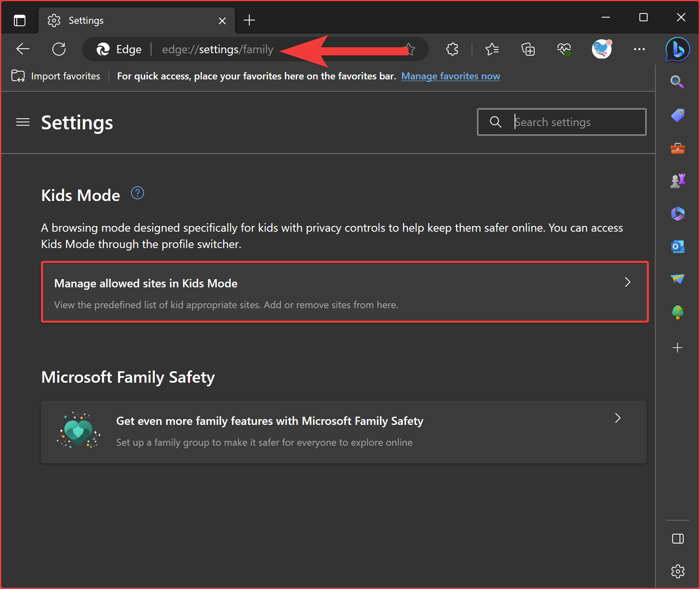Open sidebar Drop paper plane icon

click(x=677, y=279)
